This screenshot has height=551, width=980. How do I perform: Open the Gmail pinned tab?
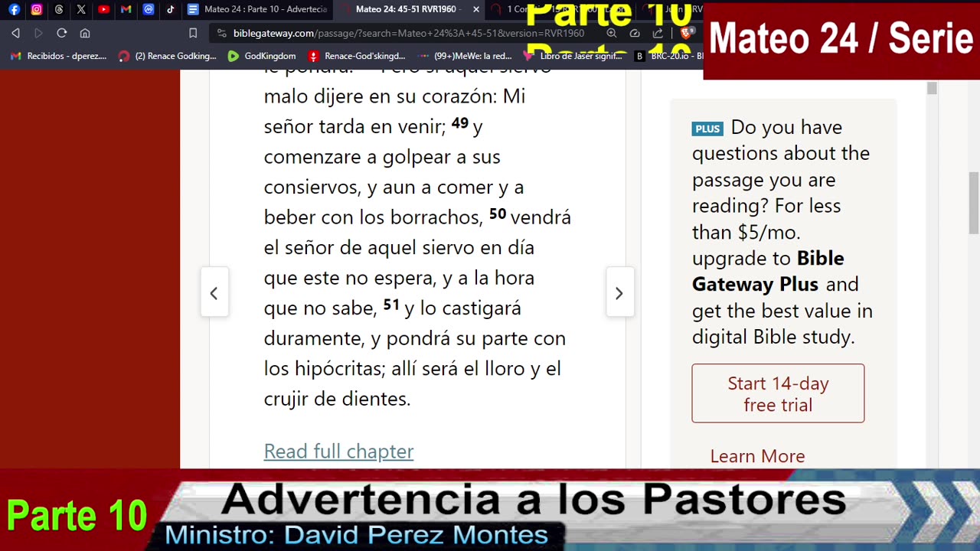[126, 10]
